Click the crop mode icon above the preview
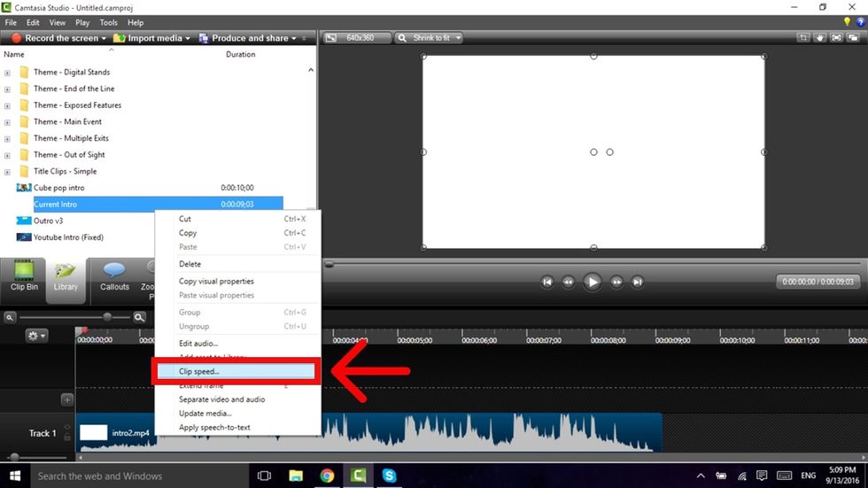This screenshot has height=488, width=868. [x=803, y=38]
